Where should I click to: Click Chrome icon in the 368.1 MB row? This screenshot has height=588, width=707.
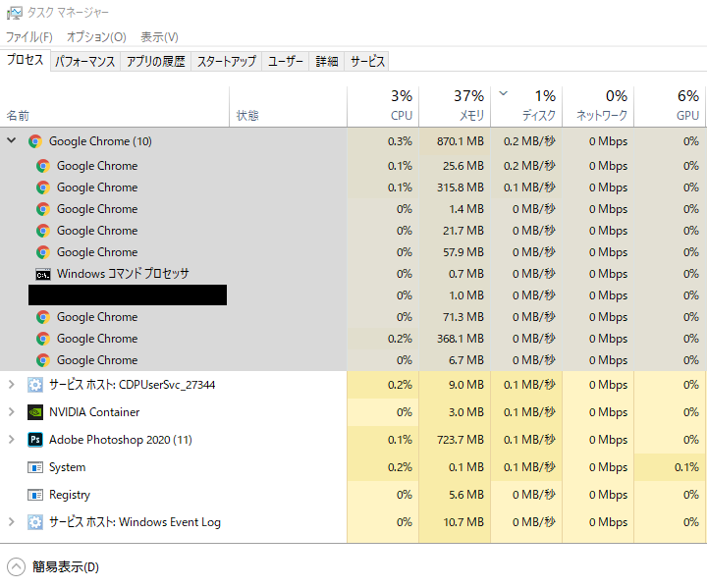click(x=43, y=339)
